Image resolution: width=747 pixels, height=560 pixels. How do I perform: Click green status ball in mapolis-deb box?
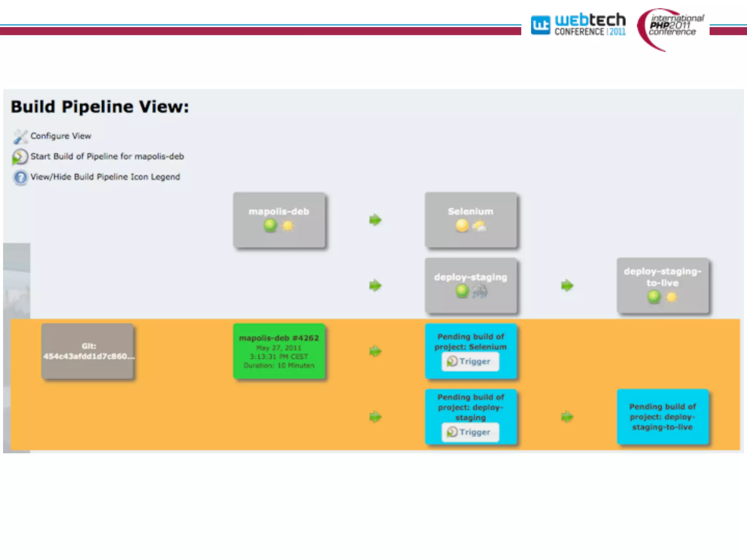pyautogui.click(x=270, y=225)
